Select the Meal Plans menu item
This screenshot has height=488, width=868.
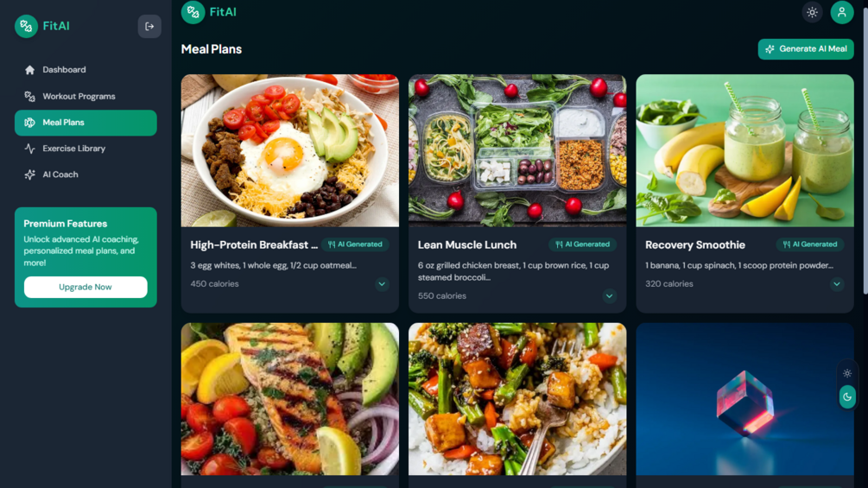[x=86, y=123]
